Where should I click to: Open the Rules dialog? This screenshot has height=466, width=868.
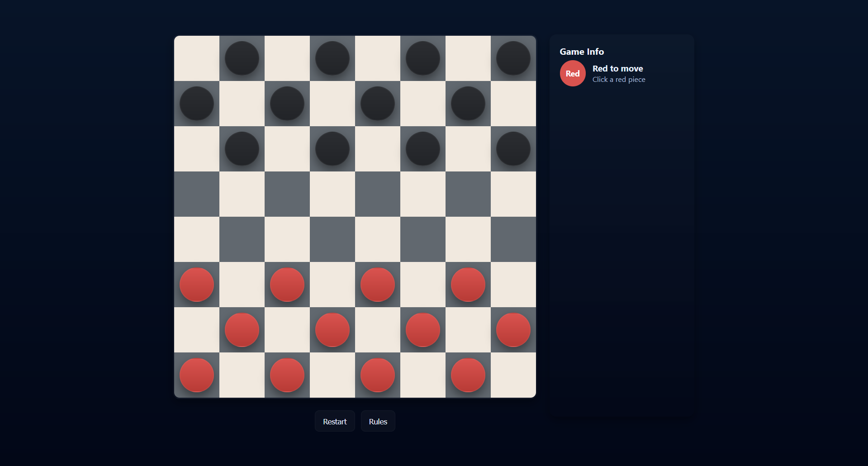click(x=378, y=421)
